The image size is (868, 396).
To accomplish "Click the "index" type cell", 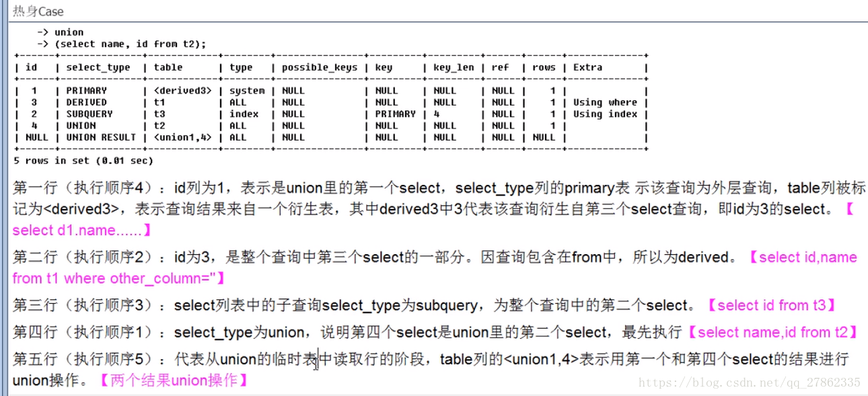I will 244,114.
